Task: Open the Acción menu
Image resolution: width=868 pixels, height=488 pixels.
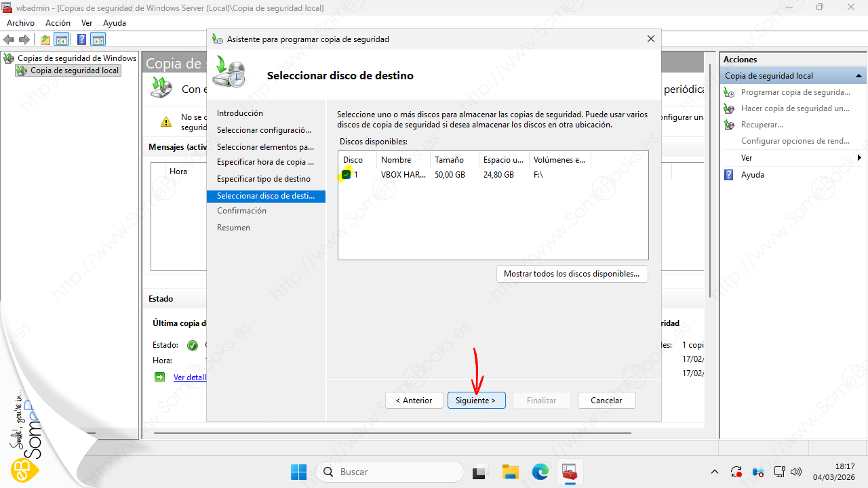Action: point(58,23)
